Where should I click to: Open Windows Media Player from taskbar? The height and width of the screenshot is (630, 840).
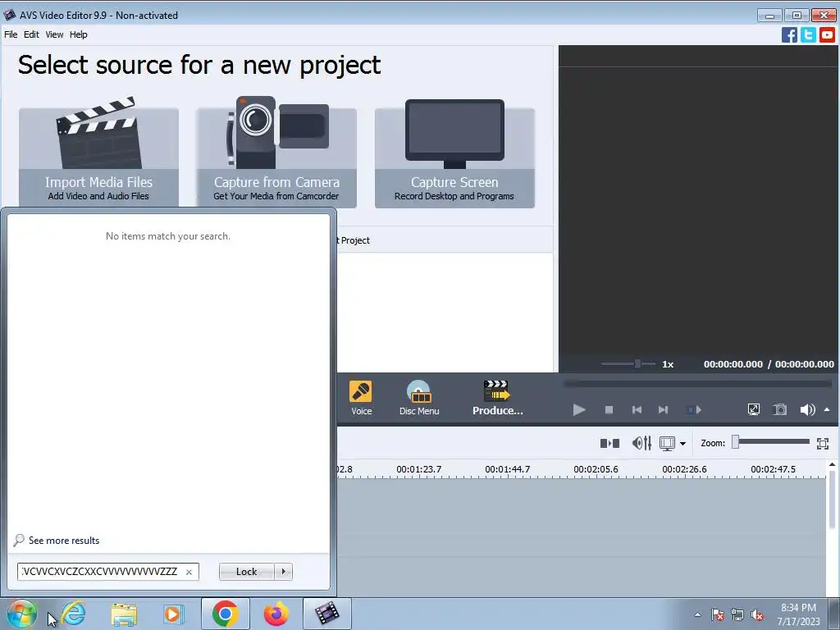click(173, 614)
